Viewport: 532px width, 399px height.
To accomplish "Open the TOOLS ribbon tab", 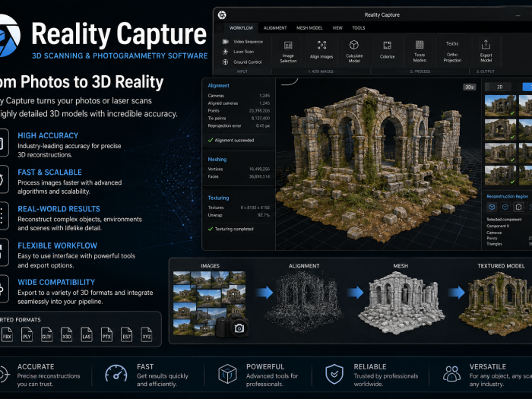I will click(x=358, y=28).
